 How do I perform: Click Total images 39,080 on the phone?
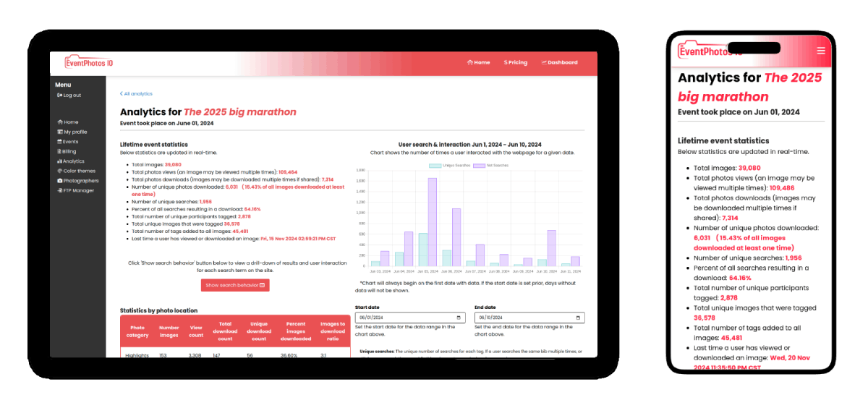click(x=727, y=167)
